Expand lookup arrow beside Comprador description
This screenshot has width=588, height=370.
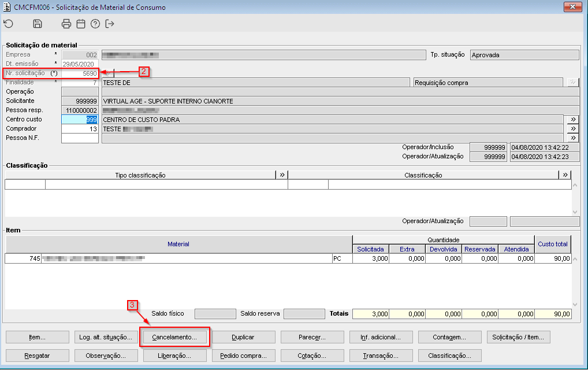(x=573, y=129)
